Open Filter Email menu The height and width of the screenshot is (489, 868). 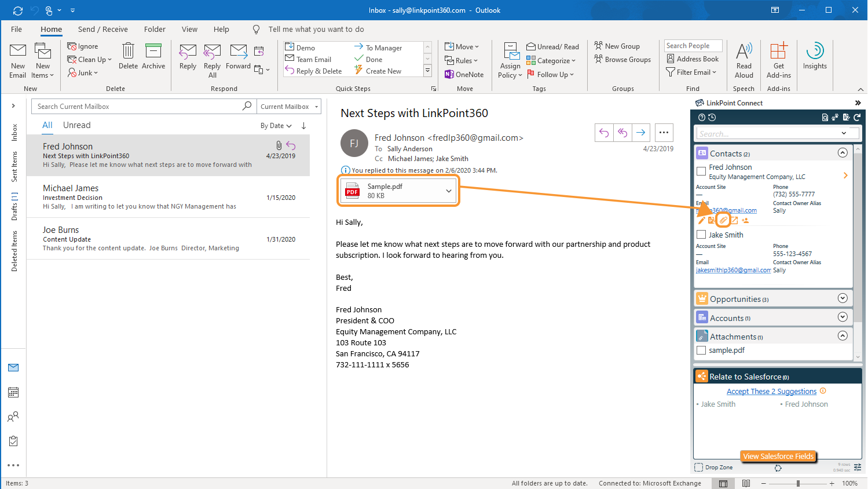(x=691, y=72)
